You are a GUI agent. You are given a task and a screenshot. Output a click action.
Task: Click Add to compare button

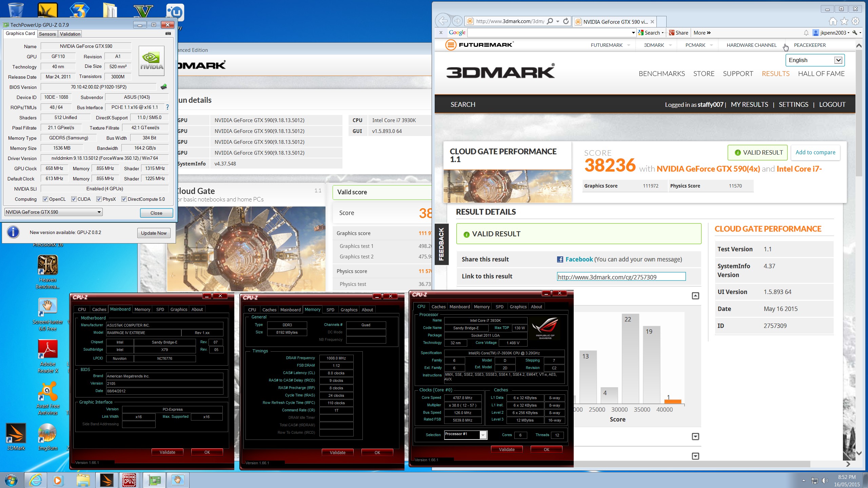pyautogui.click(x=815, y=152)
